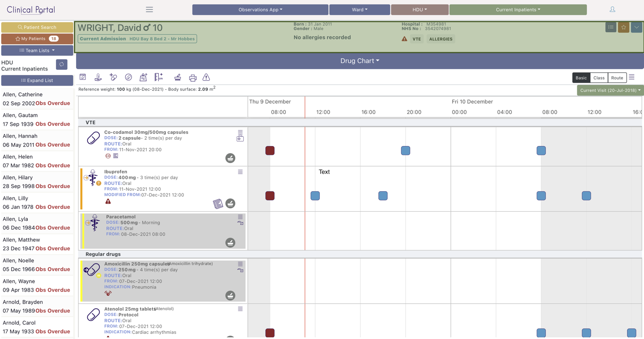644x339 pixels.
Task: Open the warning triangle toolbar icon
Action: click(x=206, y=78)
